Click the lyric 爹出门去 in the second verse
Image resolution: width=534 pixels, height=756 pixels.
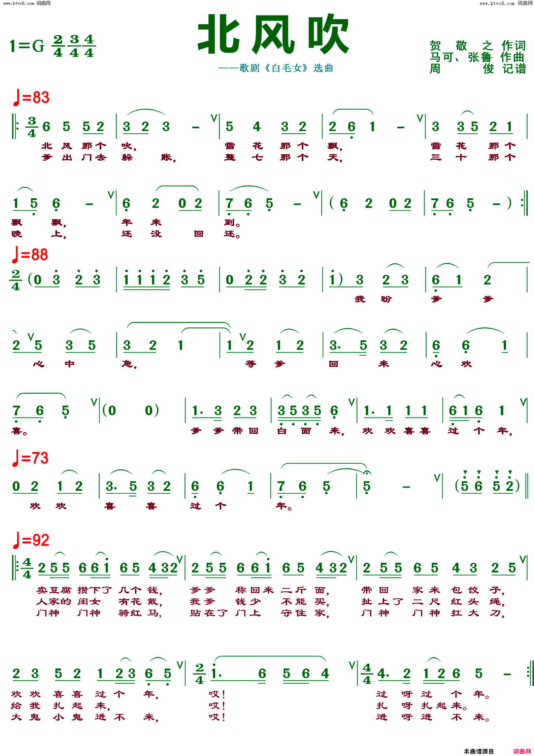(x=74, y=157)
